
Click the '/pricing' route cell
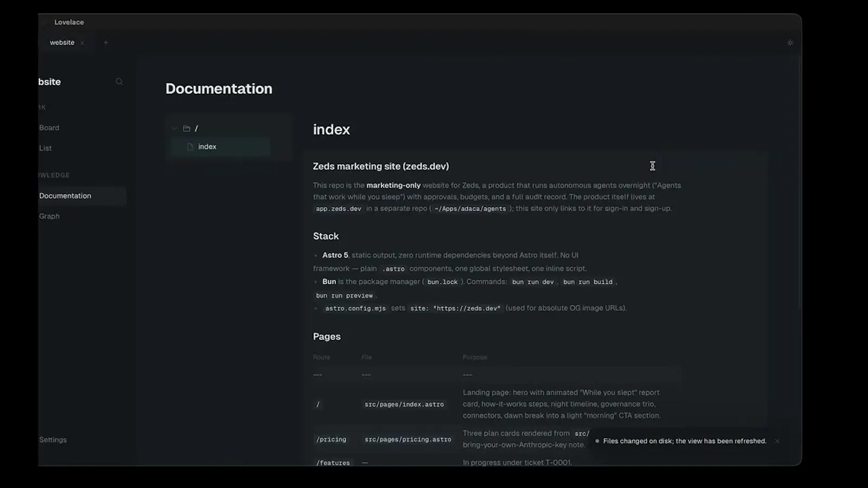pyautogui.click(x=331, y=440)
